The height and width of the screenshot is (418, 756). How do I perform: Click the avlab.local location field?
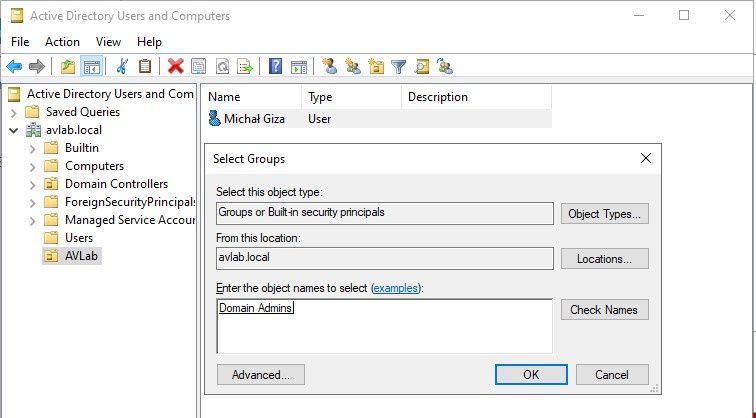pyautogui.click(x=385, y=258)
